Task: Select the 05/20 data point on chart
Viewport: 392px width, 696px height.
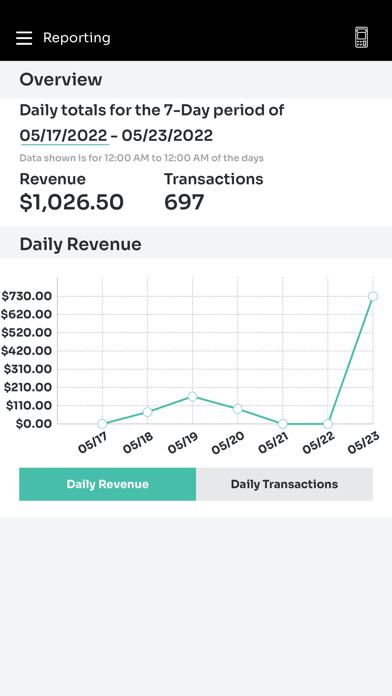Action: [x=238, y=409]
